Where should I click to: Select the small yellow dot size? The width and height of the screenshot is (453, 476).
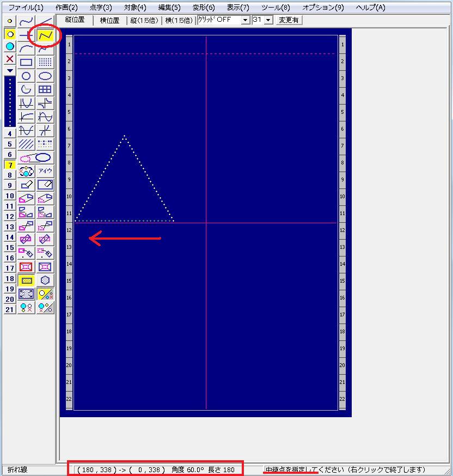pyautogui.click(x=10, y=21)
